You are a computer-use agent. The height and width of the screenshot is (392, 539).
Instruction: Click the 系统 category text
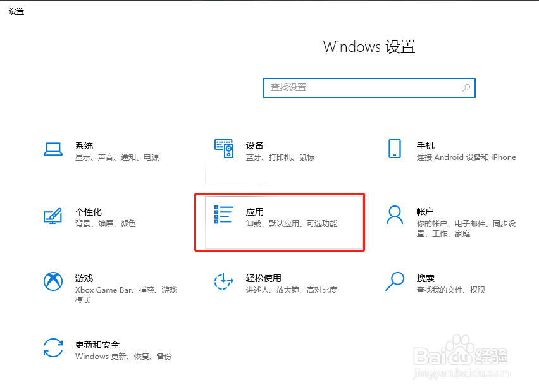[84, 145]
